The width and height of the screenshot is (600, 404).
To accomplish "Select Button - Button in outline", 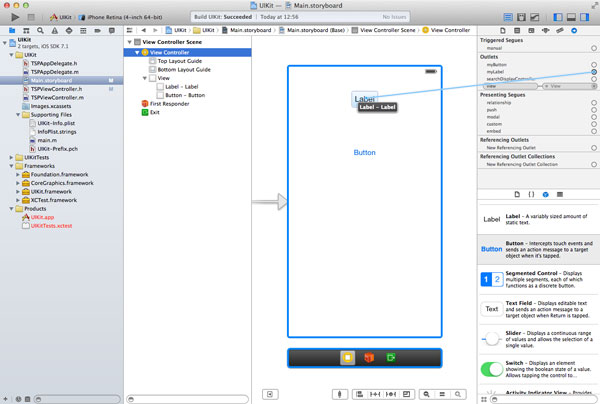I will [185, 95].
